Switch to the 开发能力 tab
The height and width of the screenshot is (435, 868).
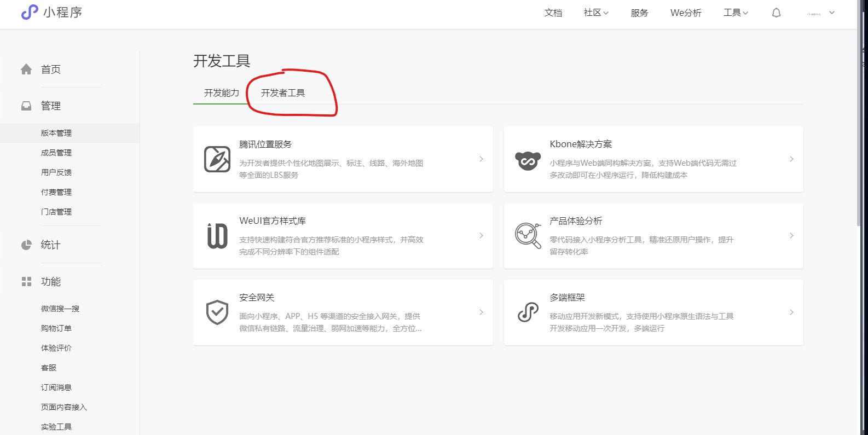coord(222,93)
